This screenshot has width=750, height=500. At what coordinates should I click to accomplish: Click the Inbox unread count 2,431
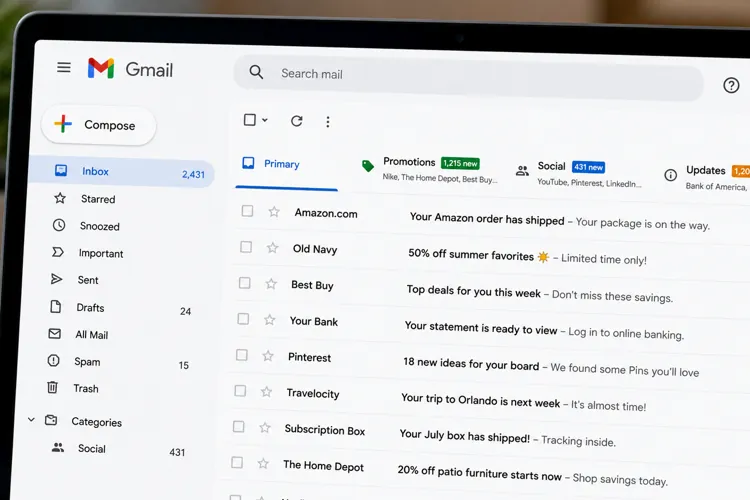193,174
